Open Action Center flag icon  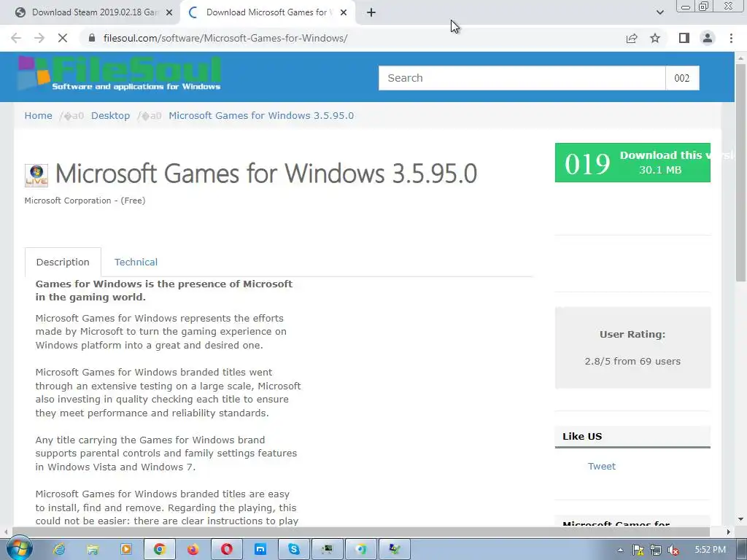point(638,550)
